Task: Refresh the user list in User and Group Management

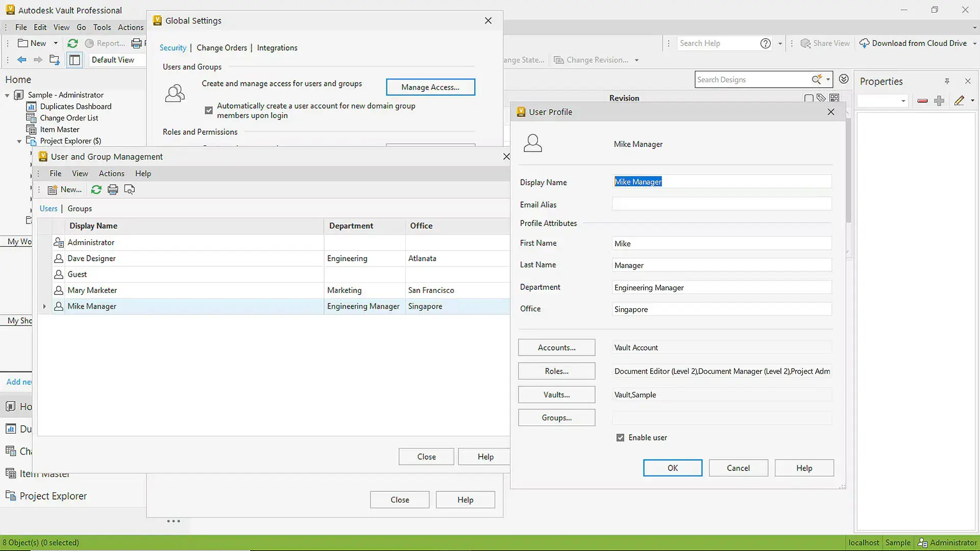Action: tap(96, 190)
